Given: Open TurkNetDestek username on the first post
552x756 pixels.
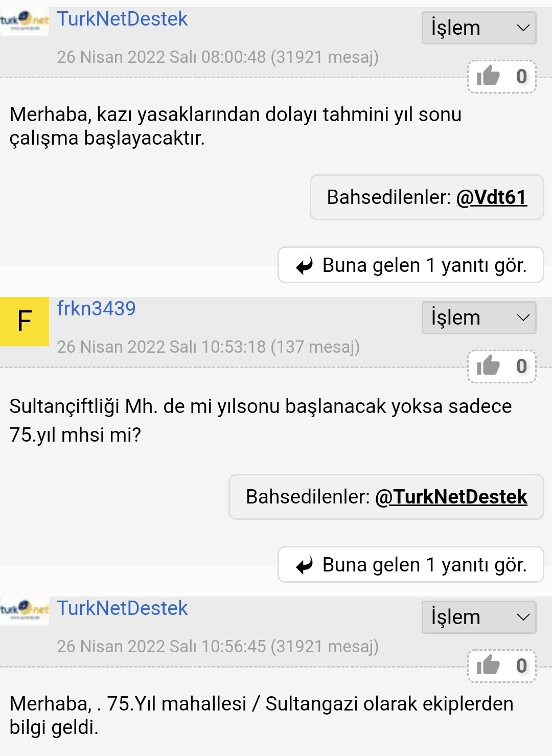Looking at the screenshot, I should click(122, 19).
